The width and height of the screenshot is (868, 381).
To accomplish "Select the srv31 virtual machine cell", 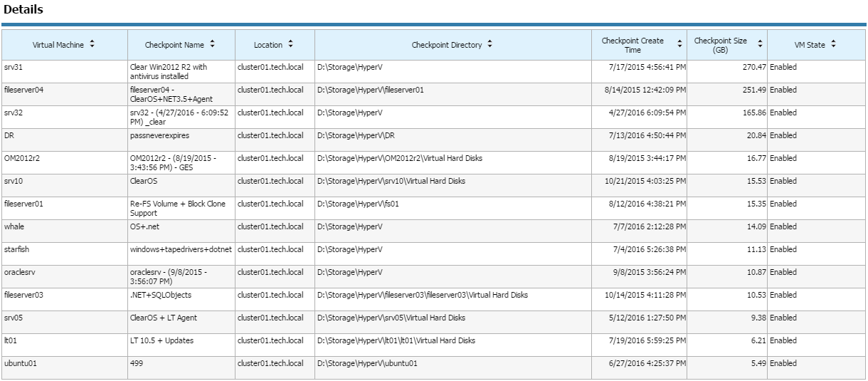I will point(65,71).
